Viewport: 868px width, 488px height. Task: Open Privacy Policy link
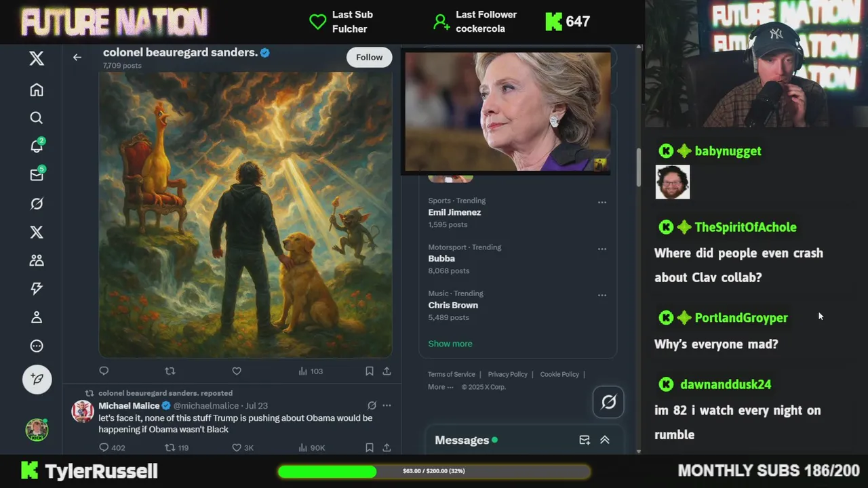pos(507,374)
